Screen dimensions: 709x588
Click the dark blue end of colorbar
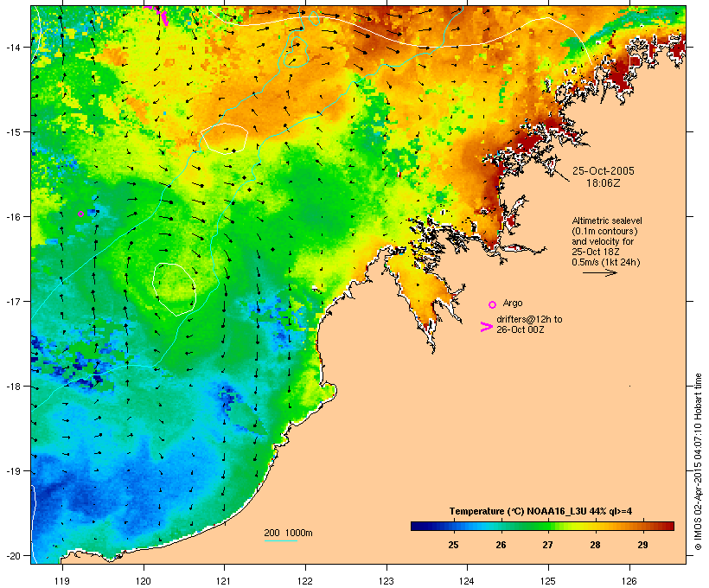(x=416, y=526)
